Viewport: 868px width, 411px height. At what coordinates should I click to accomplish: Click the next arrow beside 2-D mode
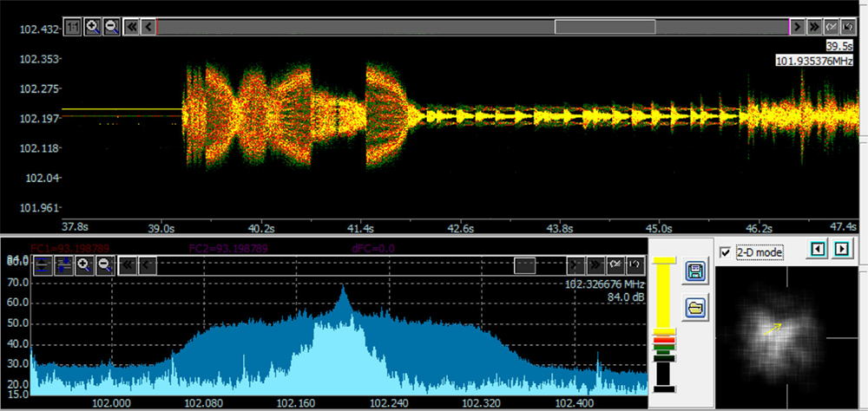pyautogui.click(x=839, y=251)
